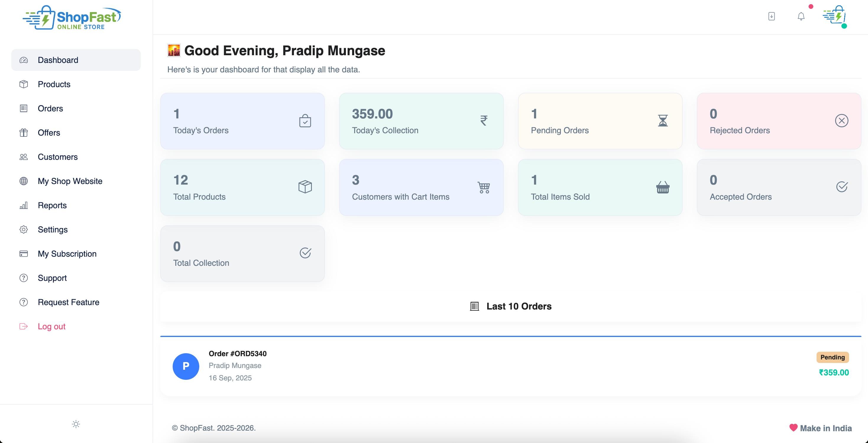Open the profile avatar in top-right corner
Image resolution: width=868 pixels, height=443 pixels.
(x=834, y=17)
